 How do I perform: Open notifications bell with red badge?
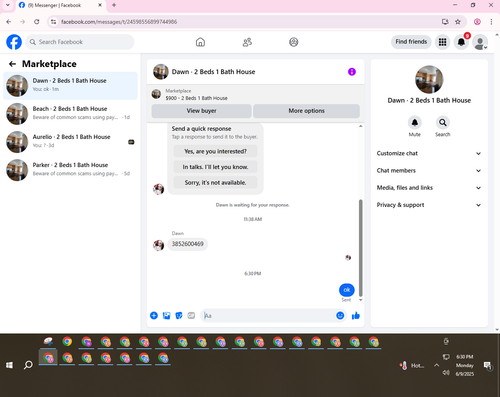point(461,42)
